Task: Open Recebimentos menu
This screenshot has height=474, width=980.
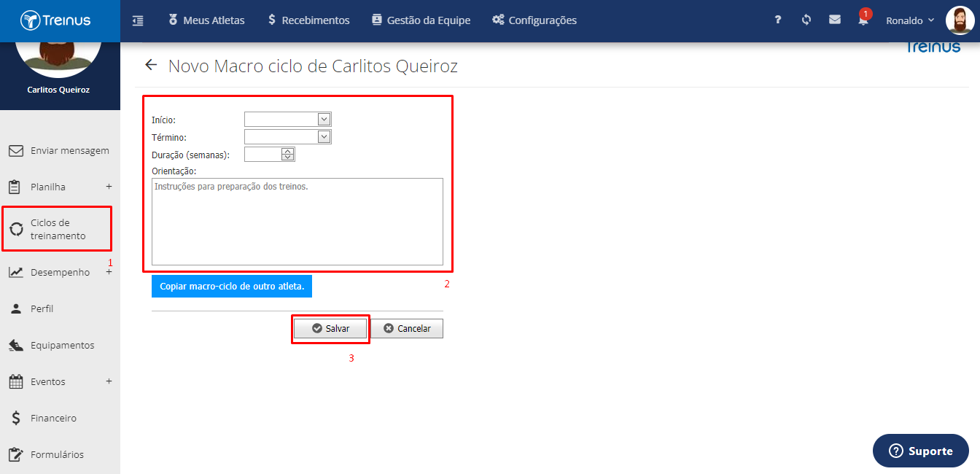Action: pyautogui.click(x=308, y=20)
